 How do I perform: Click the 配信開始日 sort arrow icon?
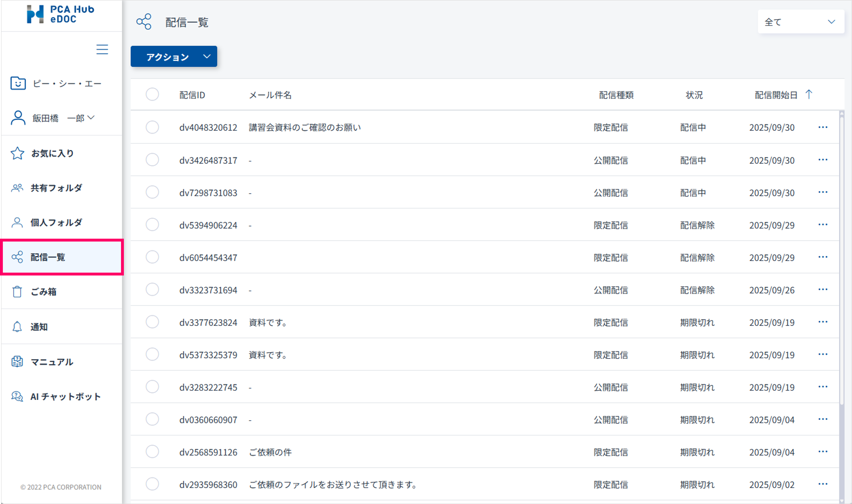(x=809, y=94)
